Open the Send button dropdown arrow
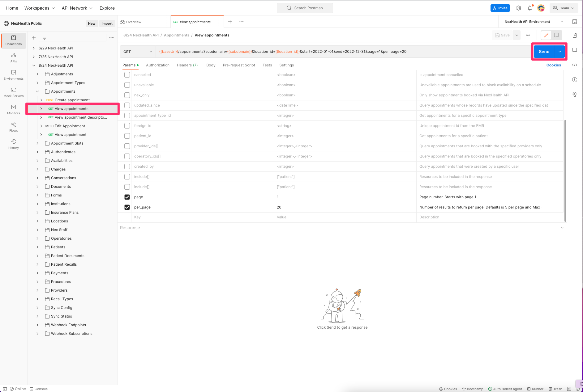Image resolution: width=583 pixels, height=392 pixels. (x=560, y=52)
